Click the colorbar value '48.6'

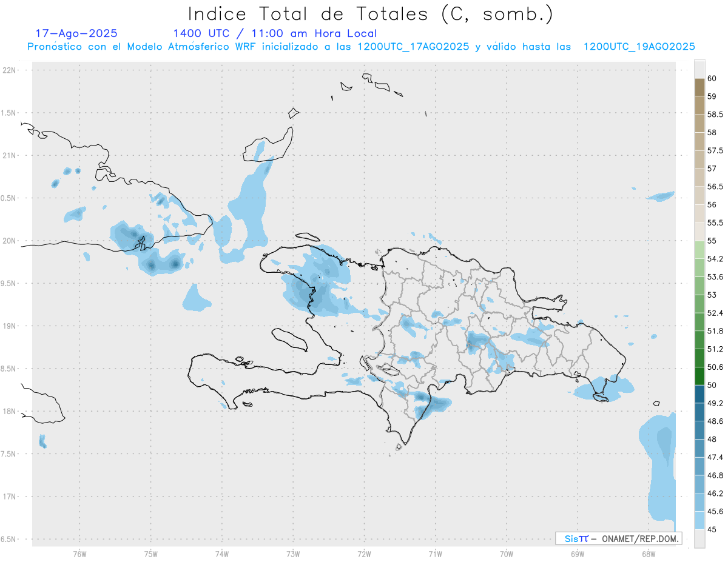click(x=715, y=421)
